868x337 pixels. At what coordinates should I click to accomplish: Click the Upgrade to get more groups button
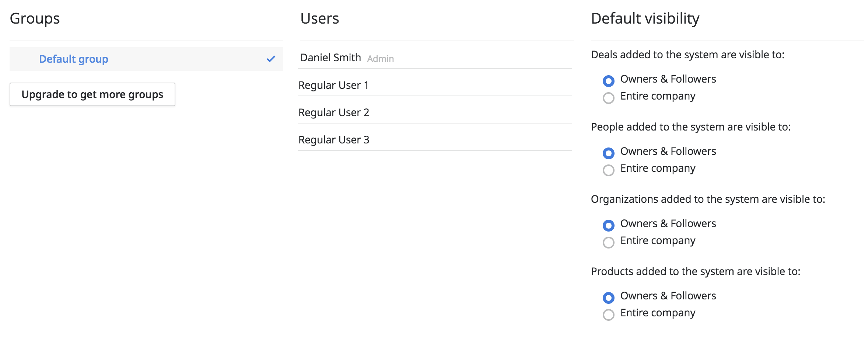point(92,94)
